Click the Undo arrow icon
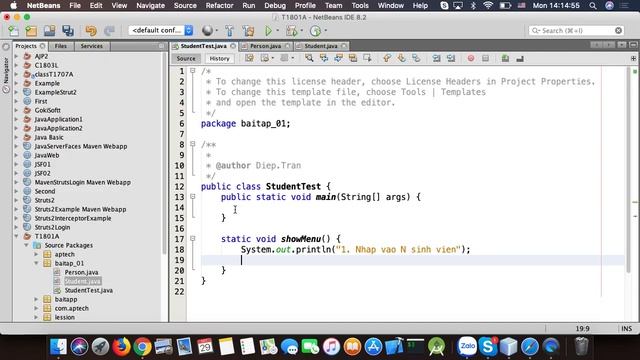Viewport: 640px width, 360px height. point(91,31)
